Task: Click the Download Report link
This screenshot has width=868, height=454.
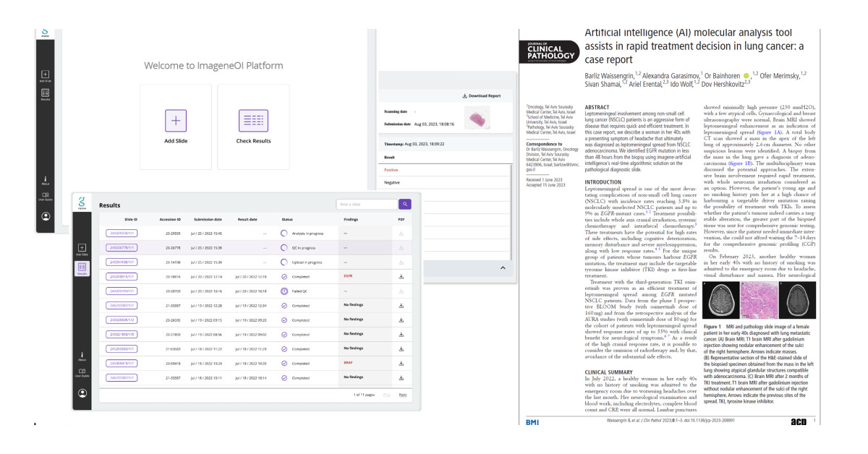Action: click(483, 96)
